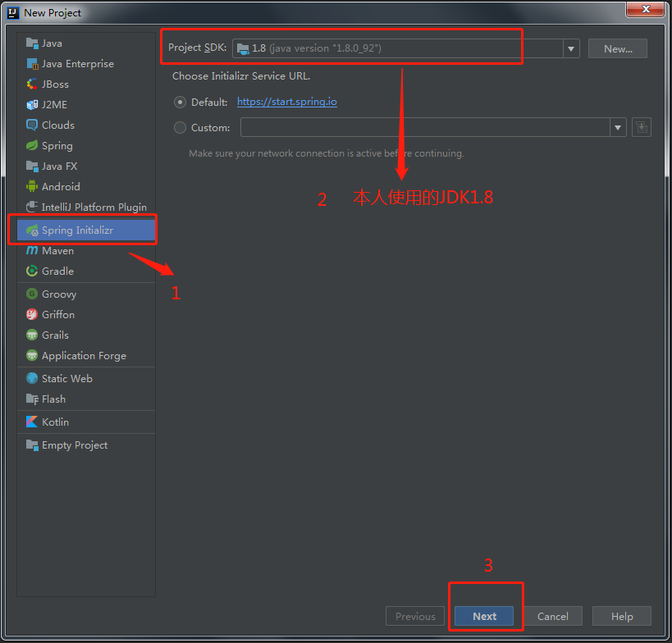
Task: Click the custom URL import icon button
Action: click(x=642, y=127)
